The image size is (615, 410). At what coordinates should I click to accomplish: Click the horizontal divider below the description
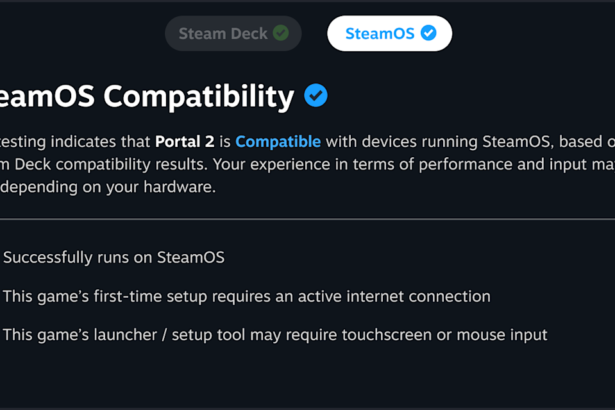308,219
